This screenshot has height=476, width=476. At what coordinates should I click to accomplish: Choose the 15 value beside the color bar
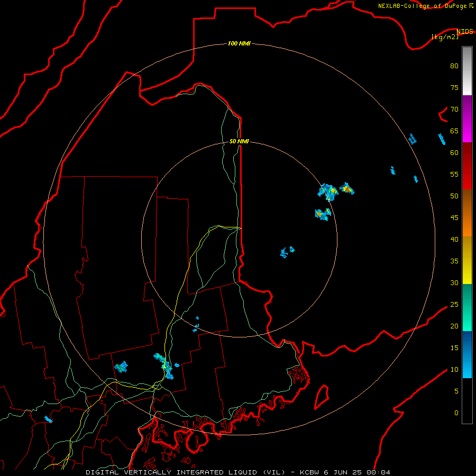click(x=454, y=347)
